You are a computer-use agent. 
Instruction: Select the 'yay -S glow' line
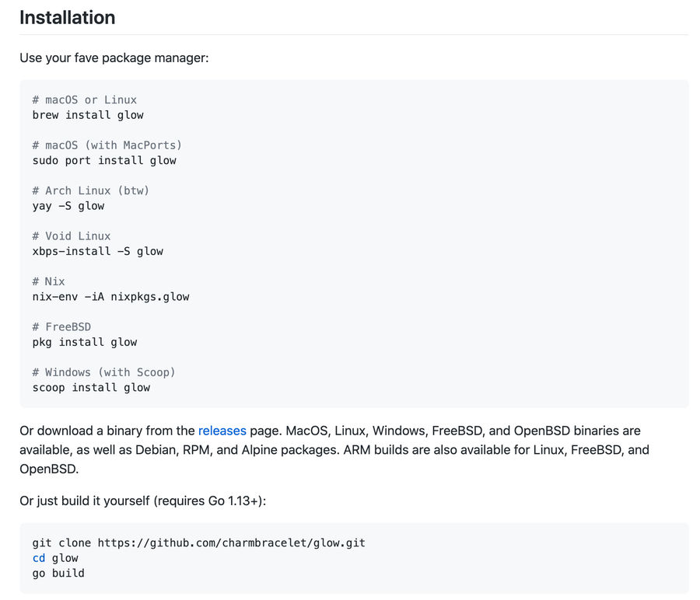point(68,206)
